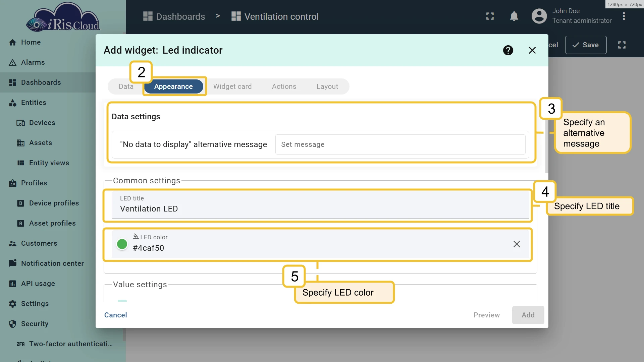
Task: Toggle fullscreen icon in the top bar
Action: pyautogui.click(x=490, y=16)
